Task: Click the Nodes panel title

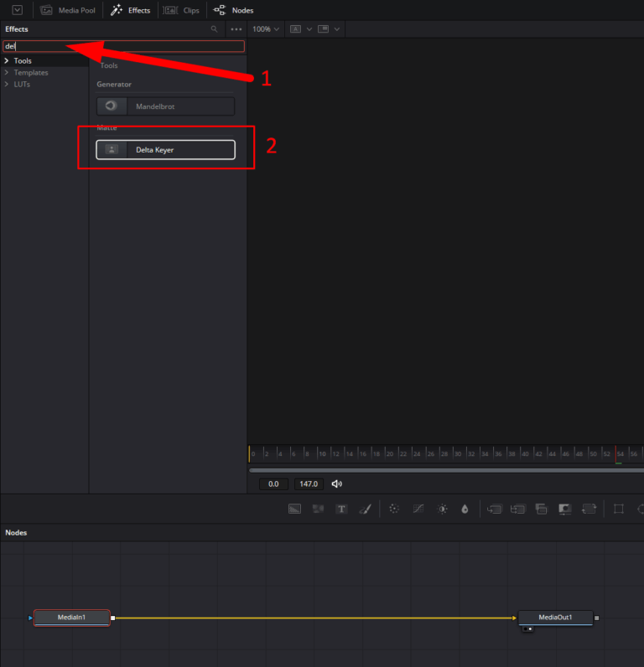Action: 16,533
